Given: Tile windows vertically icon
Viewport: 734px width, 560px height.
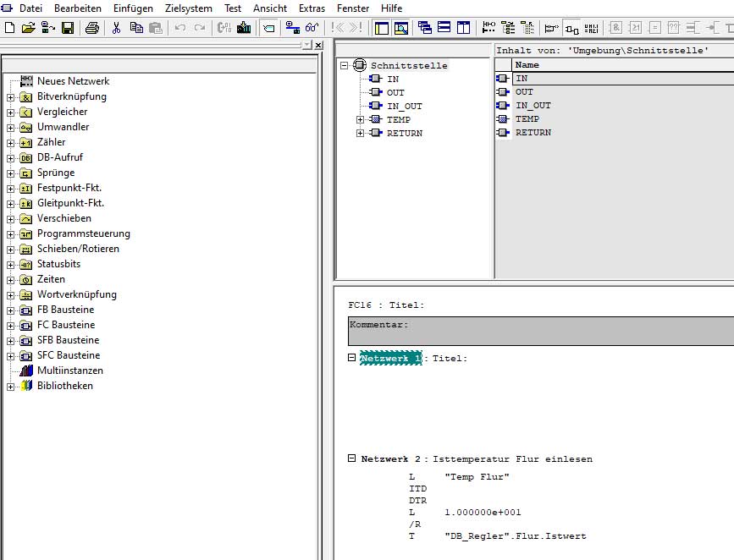Looking at the screenshot, I should point(463,28).
